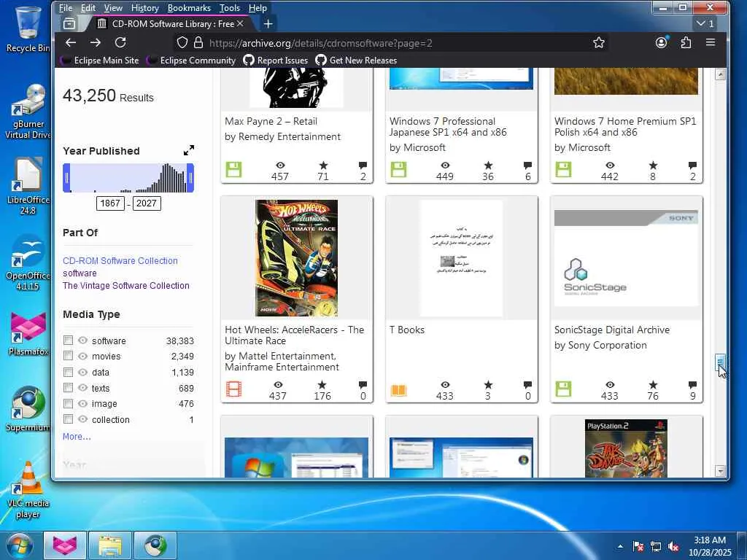Open the extensions puzzle icon

point(686,42)
